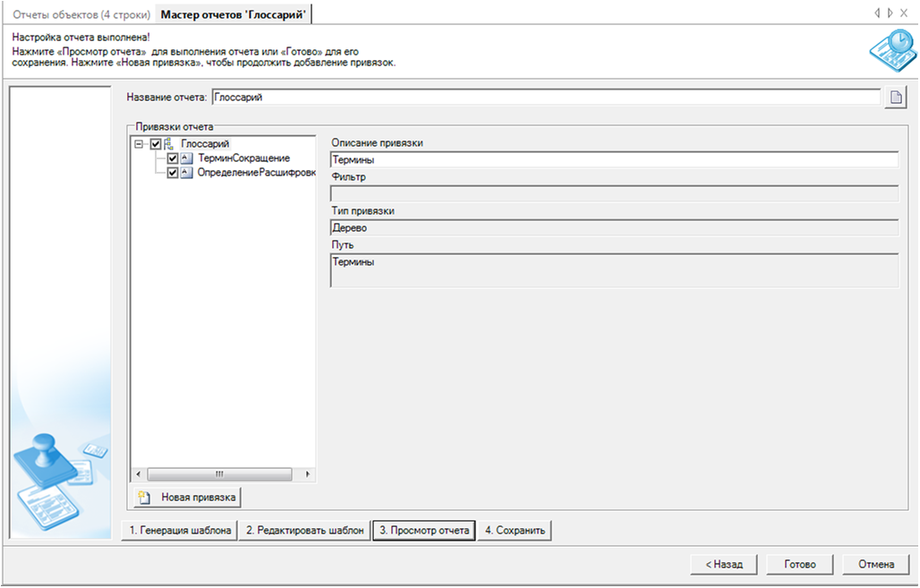Click the report clock icon in header

(891, 51)
